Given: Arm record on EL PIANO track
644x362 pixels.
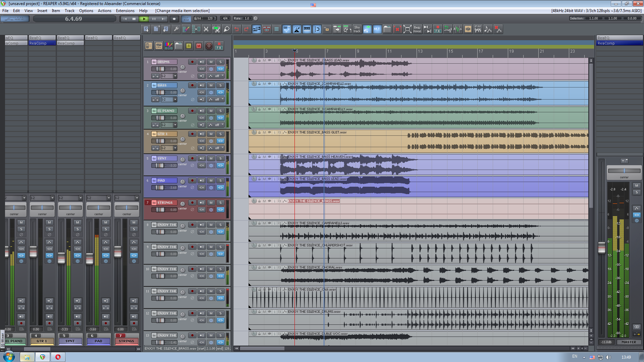Looking at the screenshot, I should point(192,111).
